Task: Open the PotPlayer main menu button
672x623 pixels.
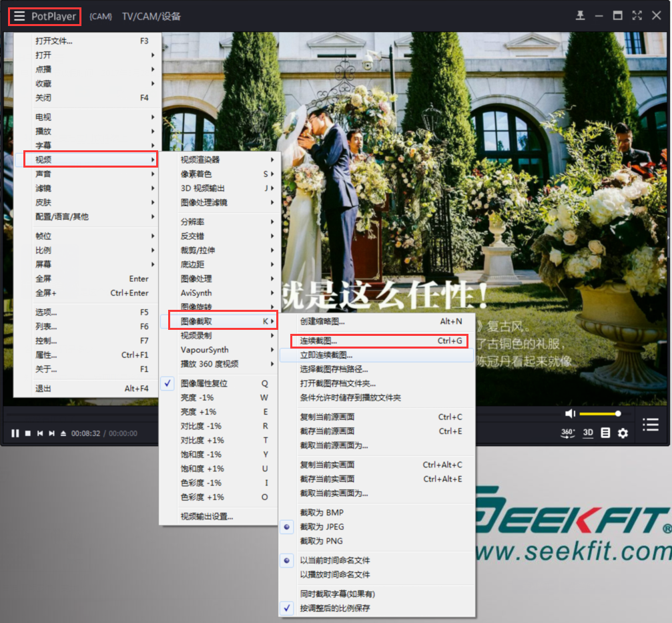Action: [x=45, y=16]
